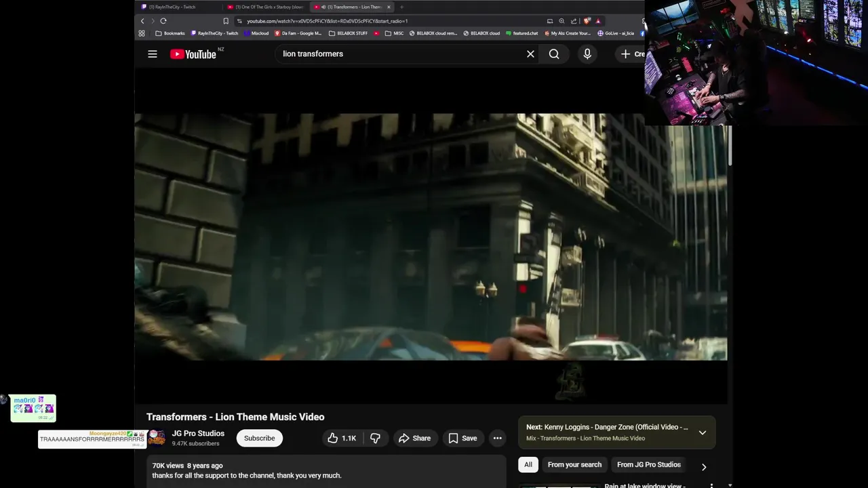Open Mixcloud bookmark

(x=256, y=33)
